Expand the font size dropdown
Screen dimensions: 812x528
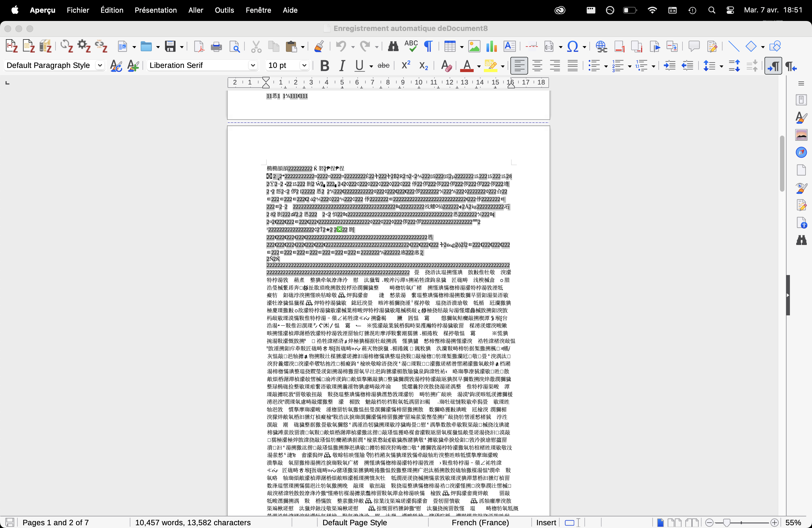(x=304, y=65)
